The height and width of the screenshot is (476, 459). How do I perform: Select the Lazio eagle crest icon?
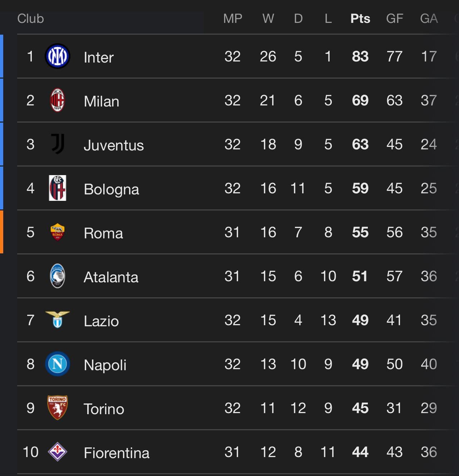[57, 319]
